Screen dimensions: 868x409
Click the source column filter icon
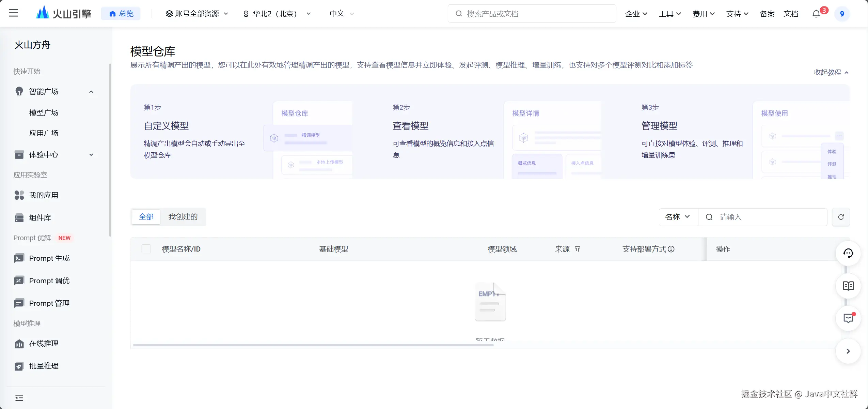(x=578, y=249)
